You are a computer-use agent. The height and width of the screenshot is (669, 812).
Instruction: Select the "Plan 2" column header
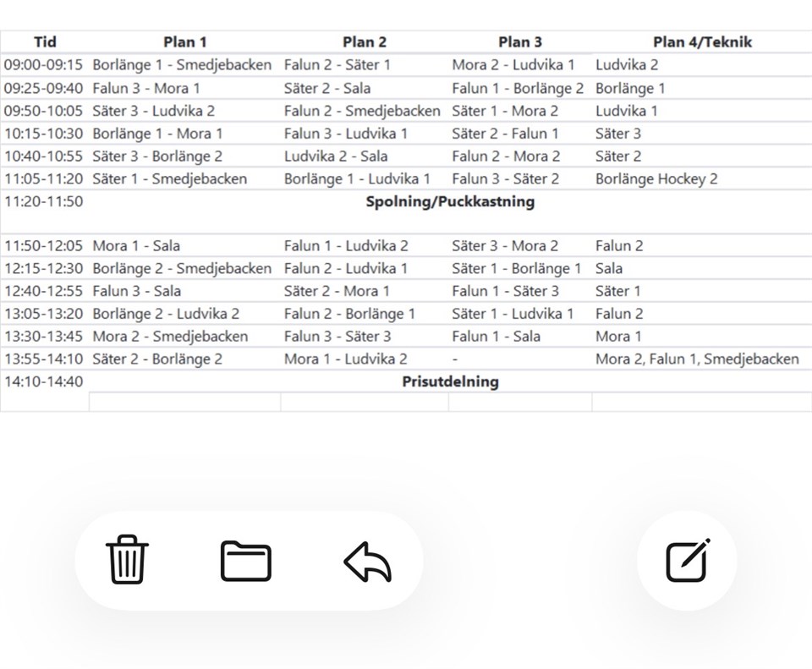[365, 41]
